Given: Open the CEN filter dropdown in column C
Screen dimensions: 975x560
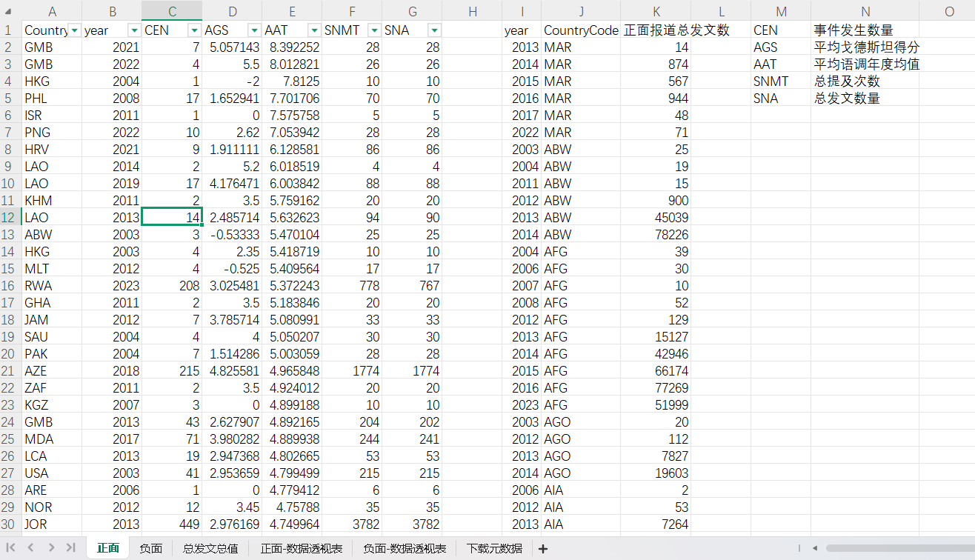Looking at the screenshot, I should 194,30.
